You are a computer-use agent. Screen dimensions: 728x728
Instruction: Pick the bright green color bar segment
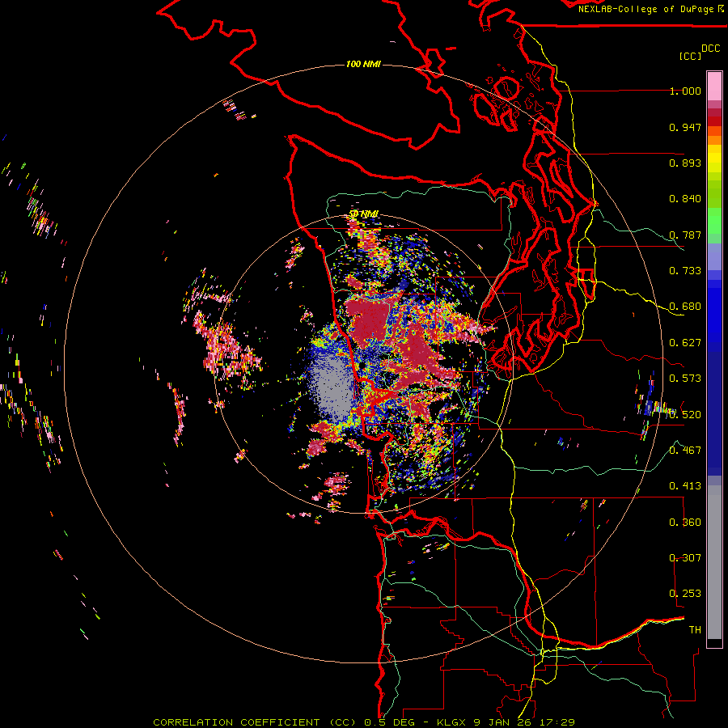point(714,221)
